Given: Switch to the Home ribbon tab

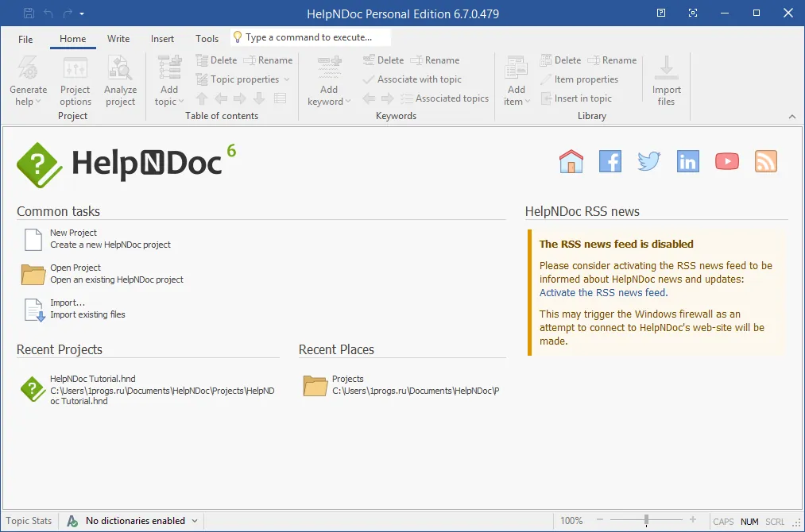Looking at the screenshot, I should tap(73, 39).
